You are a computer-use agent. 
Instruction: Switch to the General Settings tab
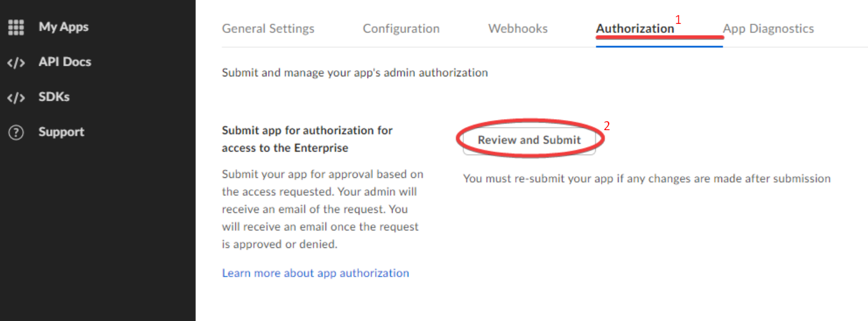[268, 29]
